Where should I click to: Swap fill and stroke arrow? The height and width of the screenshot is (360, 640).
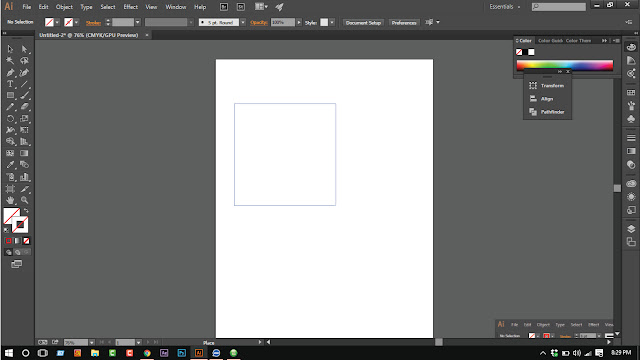coord(26,211)
